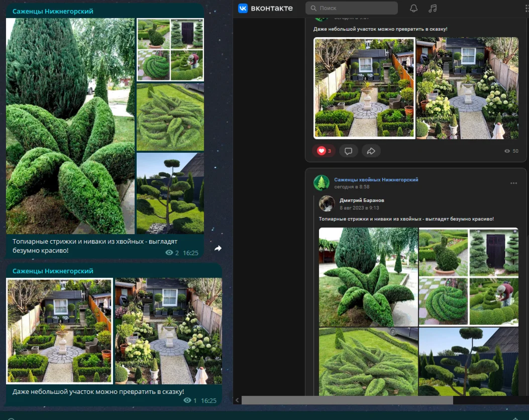Image resolution: width=529 pixels, height=420 pixels.
Task: Click the view count eye on topiary message
Action: point(169,253)
